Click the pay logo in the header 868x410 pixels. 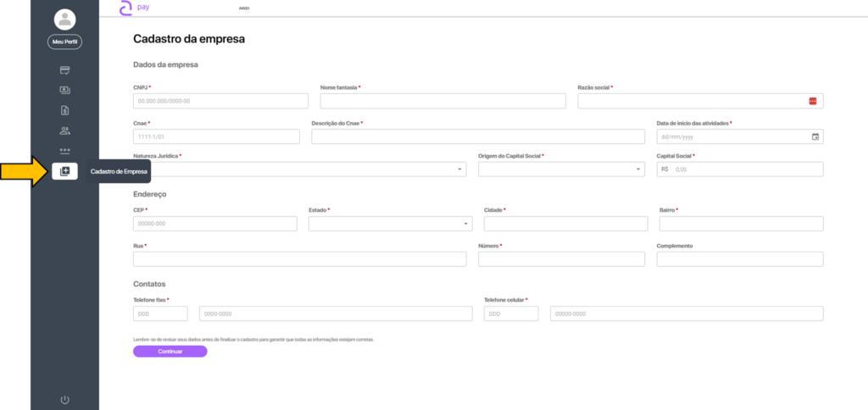point(134,8)
